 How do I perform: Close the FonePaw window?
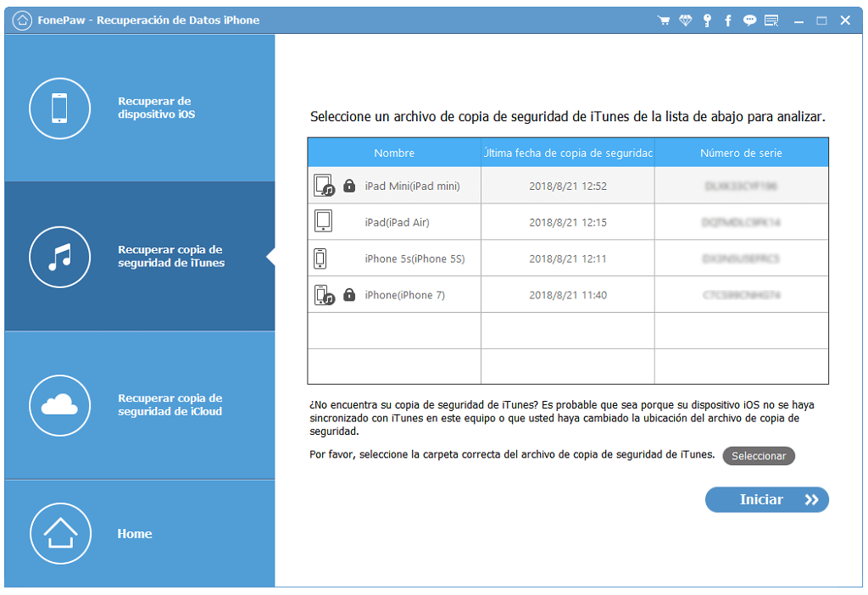845,20
